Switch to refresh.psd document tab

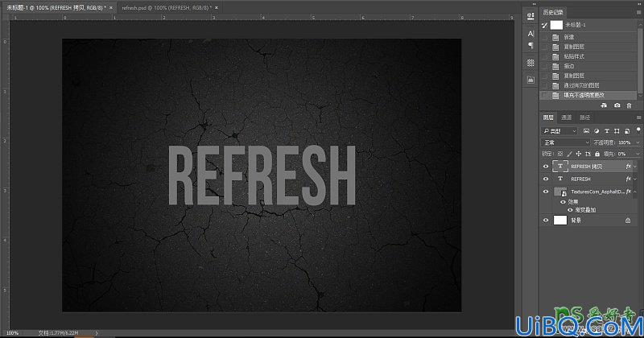pos(167,7)
